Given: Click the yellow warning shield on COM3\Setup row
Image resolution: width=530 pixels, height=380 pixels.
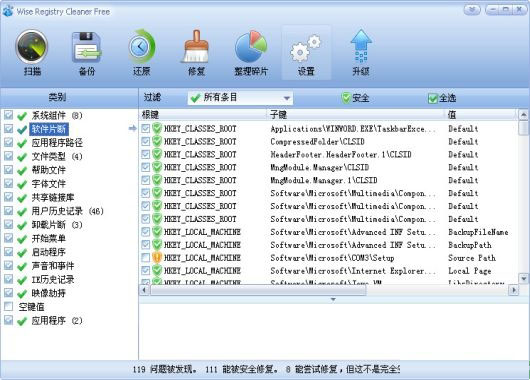Looking at the screenshot, I should pos(157,258).
